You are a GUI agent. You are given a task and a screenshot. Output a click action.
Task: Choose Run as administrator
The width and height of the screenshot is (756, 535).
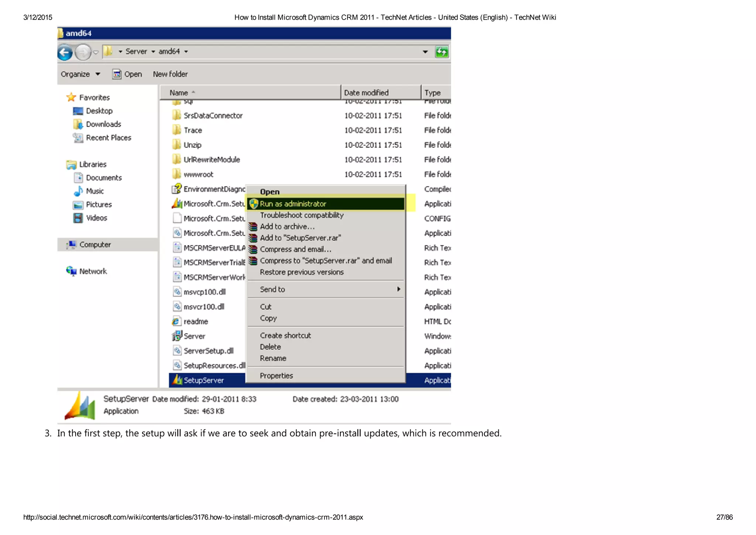point(326,204)
